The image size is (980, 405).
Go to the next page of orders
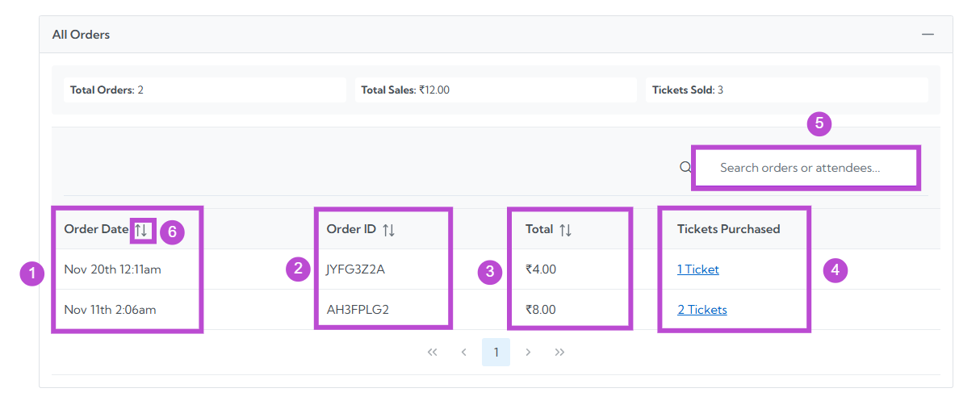click(x=528, y=353)
